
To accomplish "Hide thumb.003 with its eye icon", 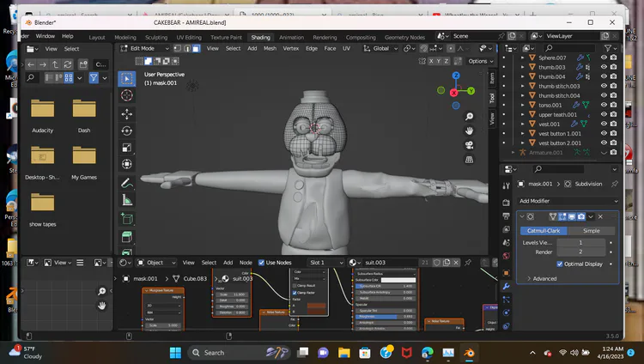I will [x=604, y=67].
